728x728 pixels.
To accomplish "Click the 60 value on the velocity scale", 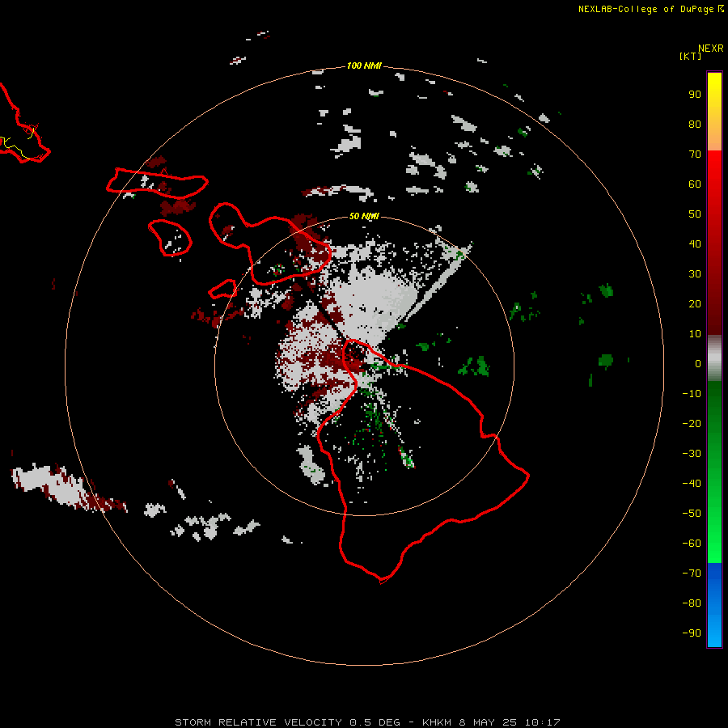I will [695, 184].
